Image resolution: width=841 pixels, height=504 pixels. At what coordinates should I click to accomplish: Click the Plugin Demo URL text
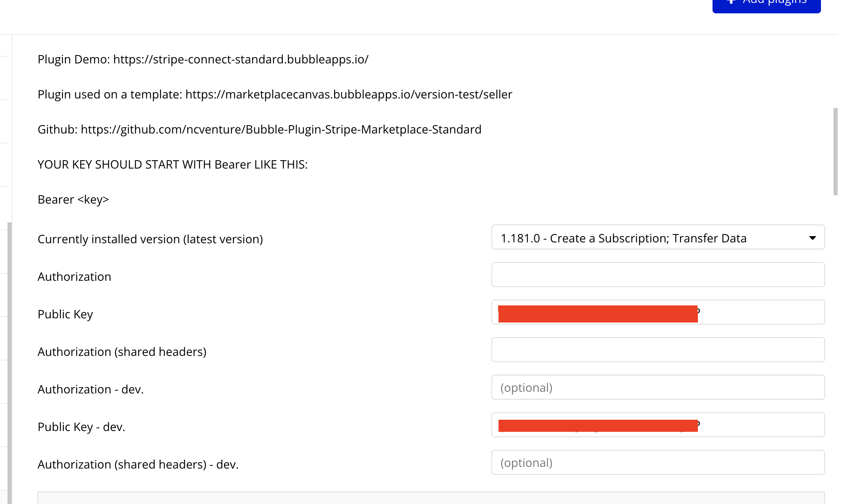click(241, 59)
